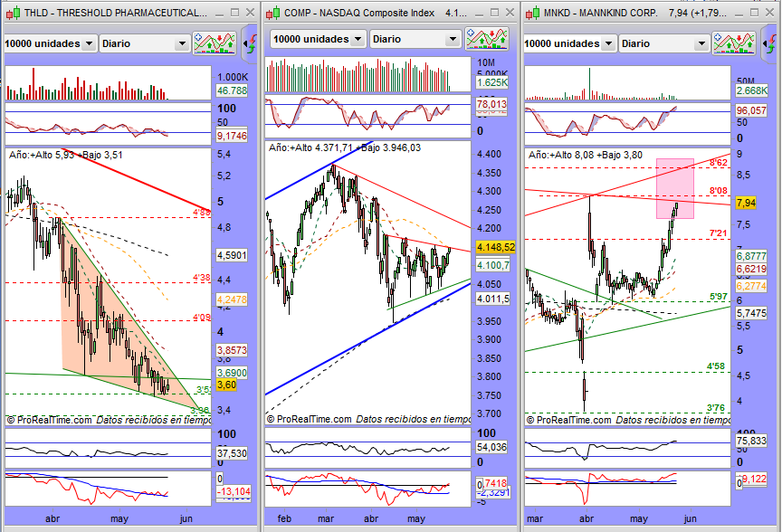Click the 4'38 level label in THLD
782x532 pixels.
coord(202,278)
